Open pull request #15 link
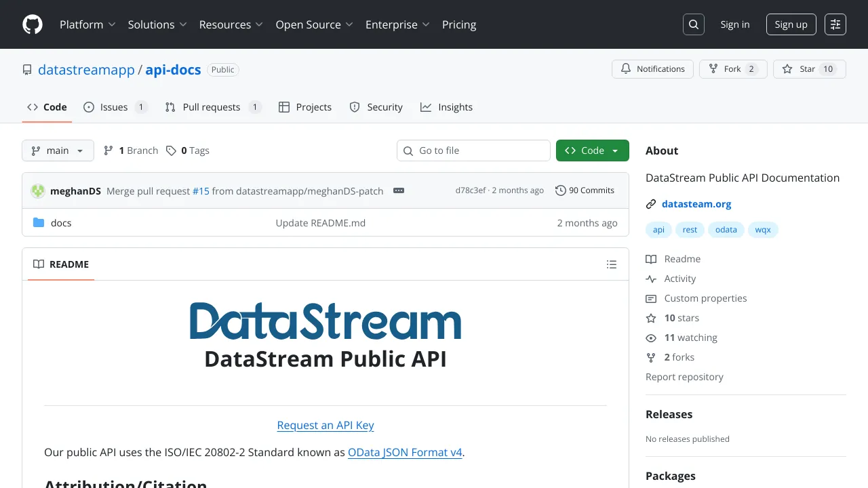This screenshot has height=488, width=868. point(201,191)
